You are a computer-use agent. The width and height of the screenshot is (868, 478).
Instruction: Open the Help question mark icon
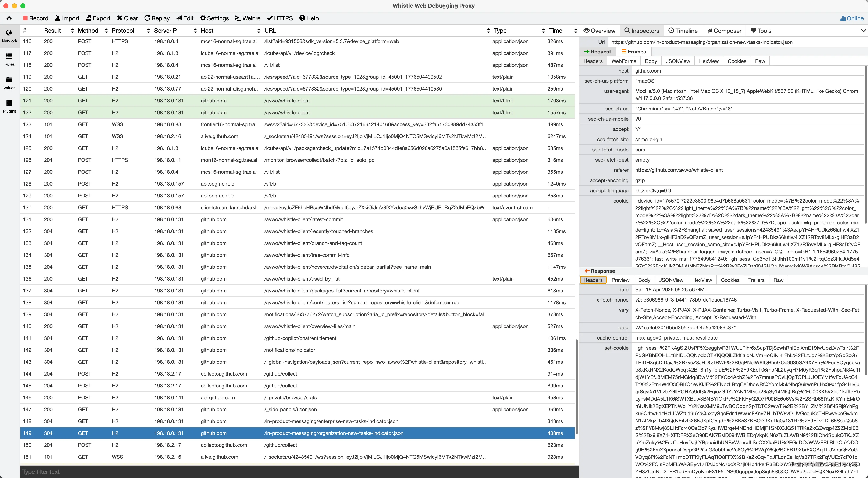[x=302, y=18]
